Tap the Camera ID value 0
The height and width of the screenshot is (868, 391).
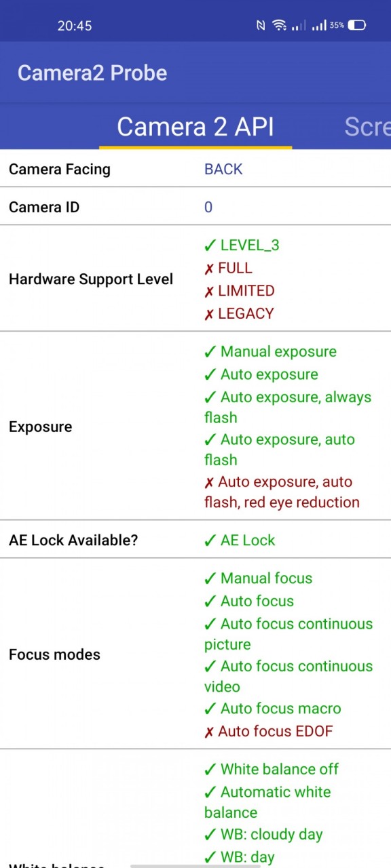click(208, 207)
